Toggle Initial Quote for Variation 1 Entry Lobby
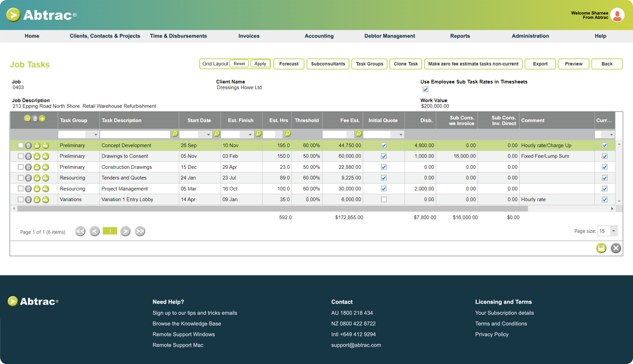Screen dimensions: 633x364 [384, 200]
